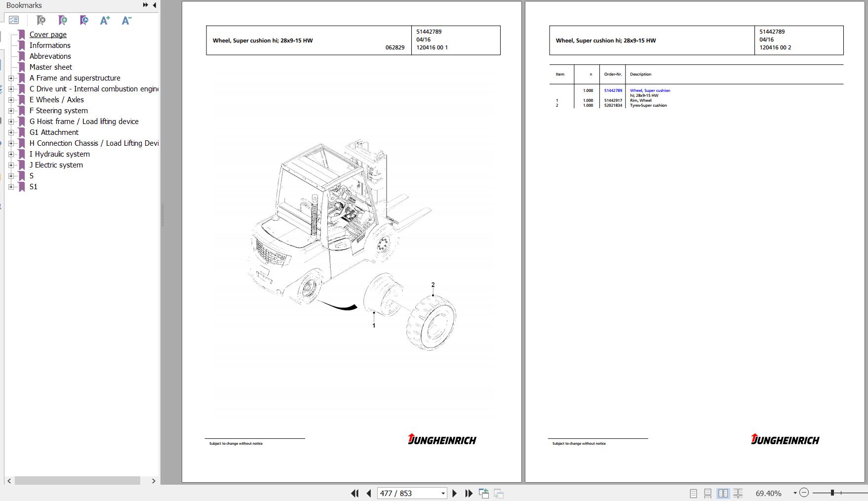This screenshot has height=501, width=868.
Task: Click the next view icon in the status bar
Action: point(499,493)
